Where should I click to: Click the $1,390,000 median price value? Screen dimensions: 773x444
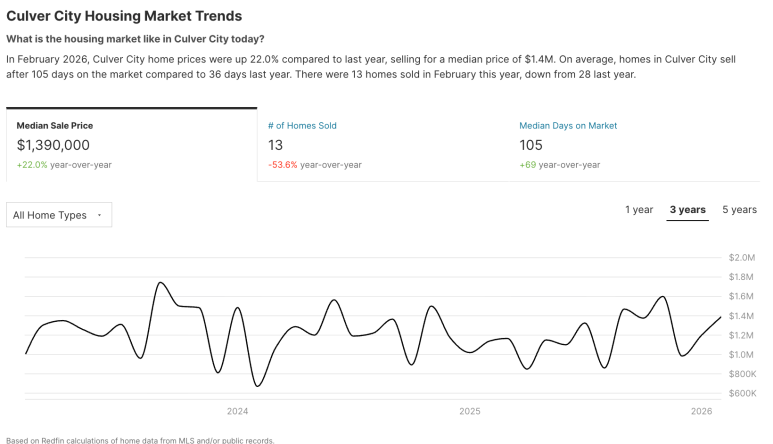(x=53, y=145)
